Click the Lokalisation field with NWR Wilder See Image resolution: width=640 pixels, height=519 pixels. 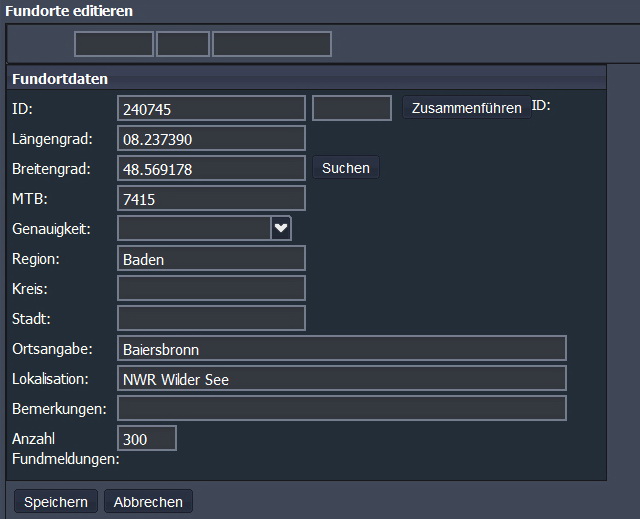[x=341, y=378]
